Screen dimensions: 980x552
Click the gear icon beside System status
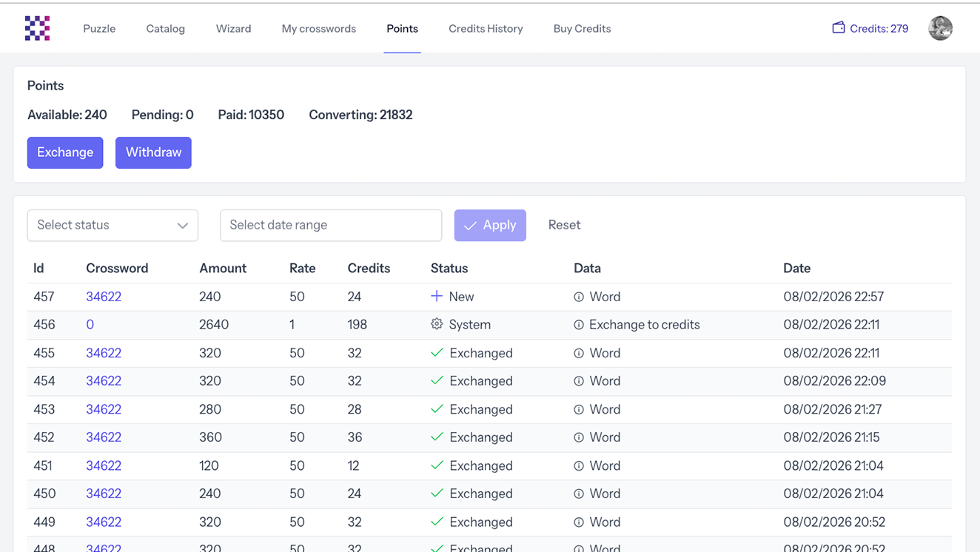[x=435, y=324]
